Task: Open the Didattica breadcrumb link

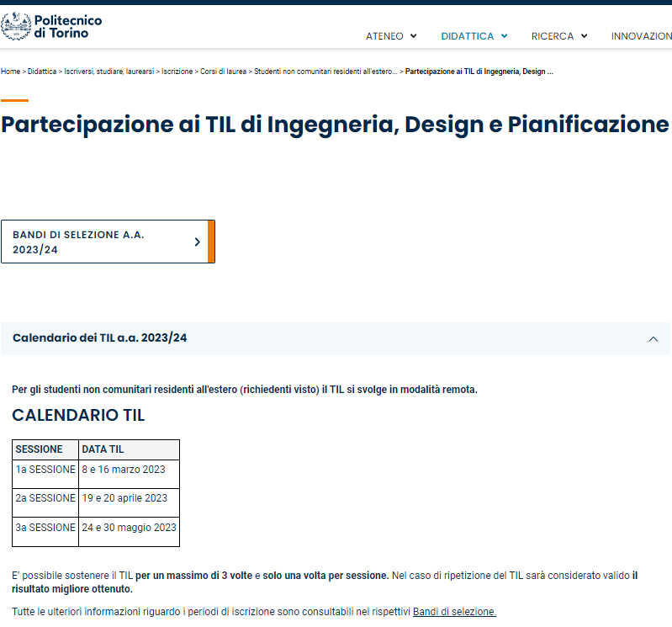Action: [42, 72]
